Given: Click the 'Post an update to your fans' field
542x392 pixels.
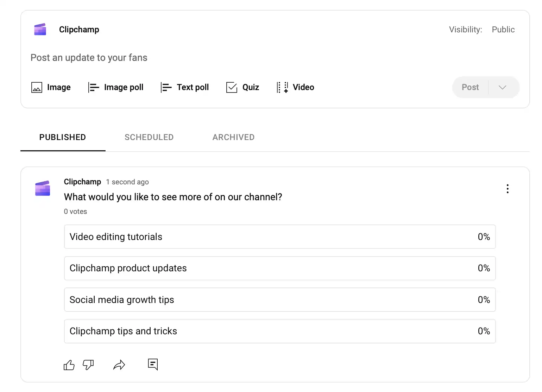Looking at the screenshot, I should click(x=89, y=58).
